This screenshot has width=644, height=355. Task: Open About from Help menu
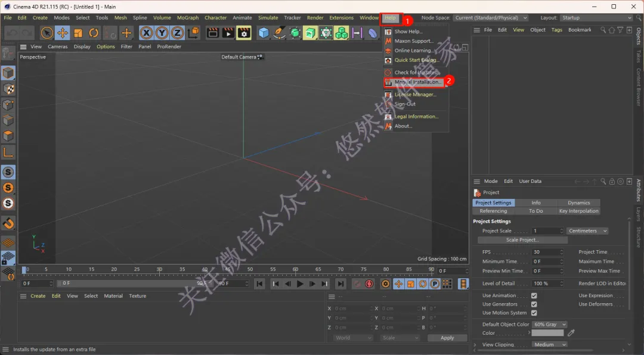(403, 126)
